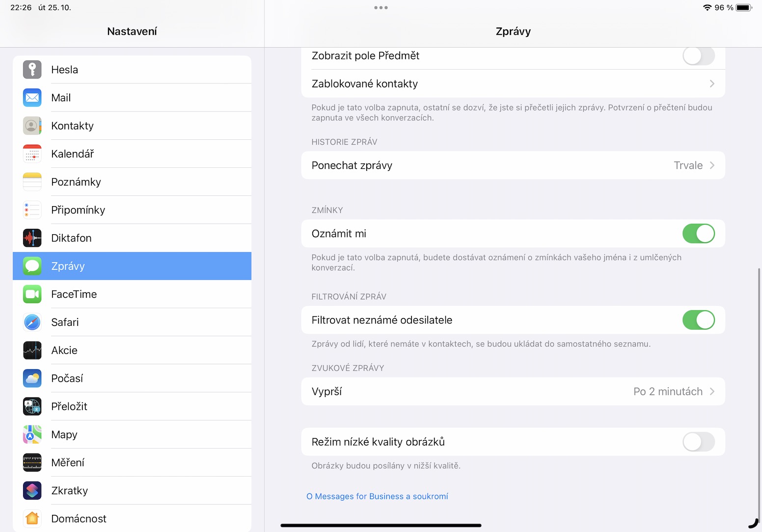
Task: Open O Messages for Business a soukromí link
Action: [x=377, y=496]
